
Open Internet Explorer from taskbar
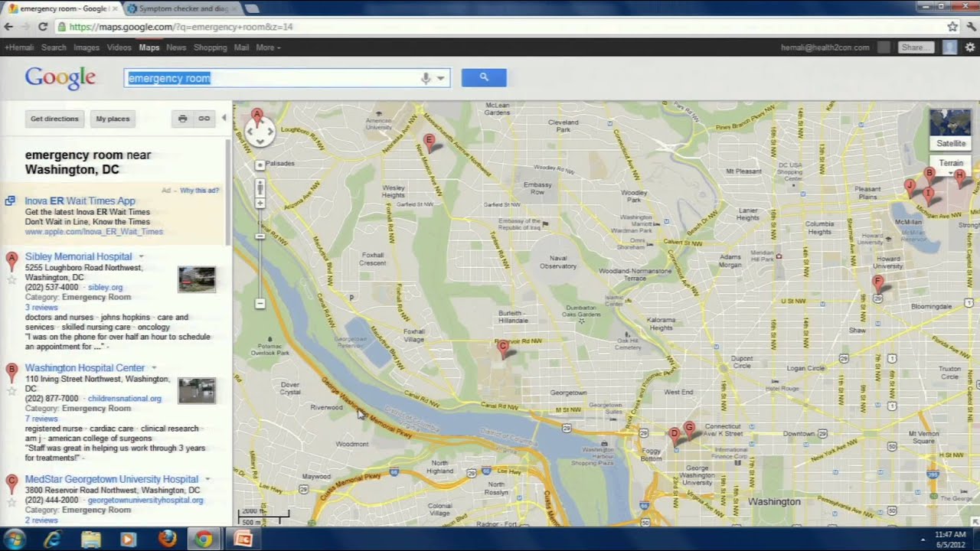click(x=53, y=540)
